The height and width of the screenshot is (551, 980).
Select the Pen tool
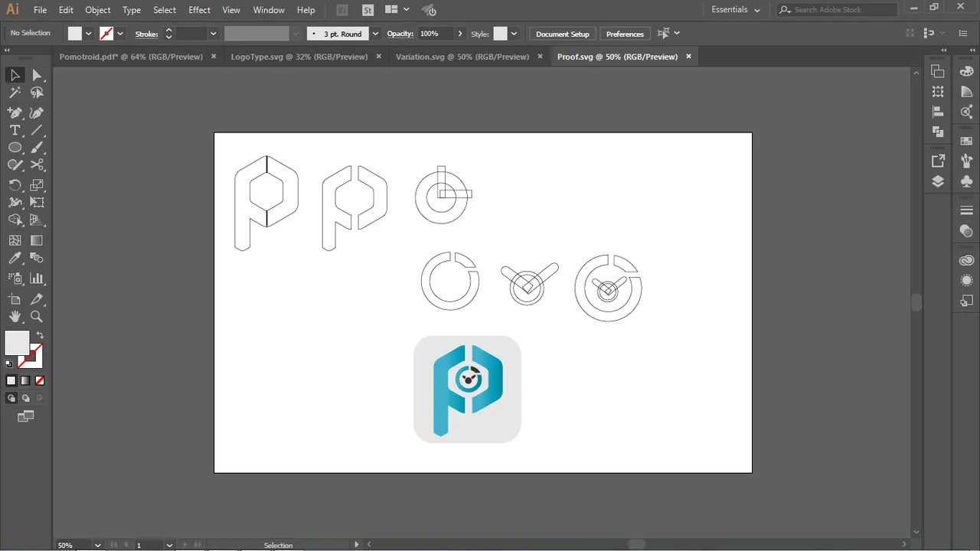click(15, 112)
